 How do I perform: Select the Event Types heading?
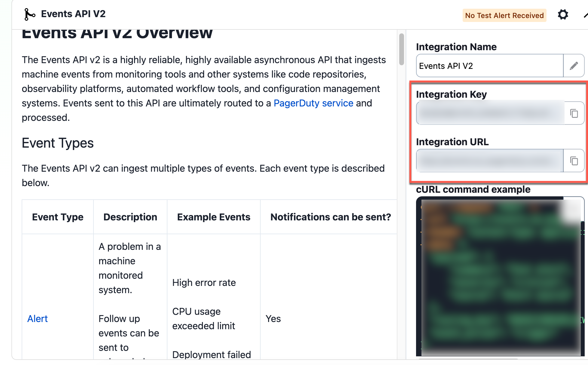click(x=58, y=143)
